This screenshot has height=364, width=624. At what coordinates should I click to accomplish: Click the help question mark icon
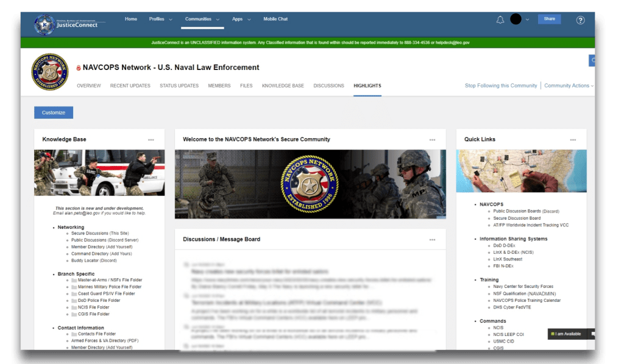point(580,20)
